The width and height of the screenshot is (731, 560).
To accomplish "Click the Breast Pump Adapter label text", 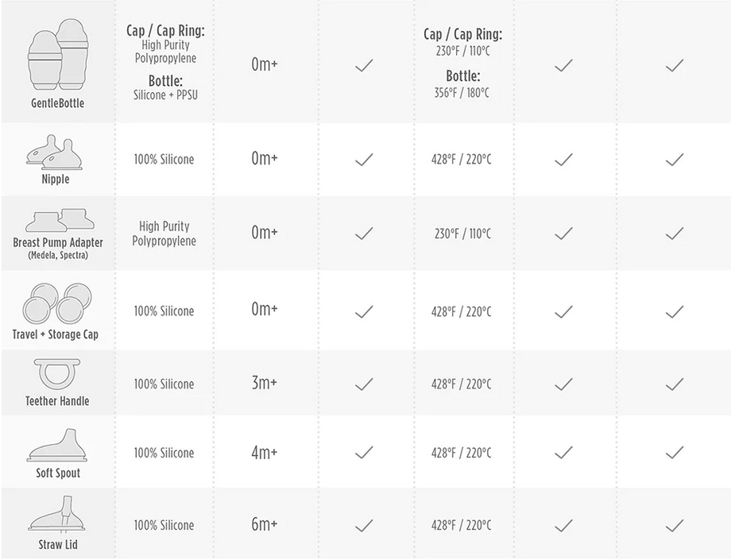I will [x=58, y=242].
